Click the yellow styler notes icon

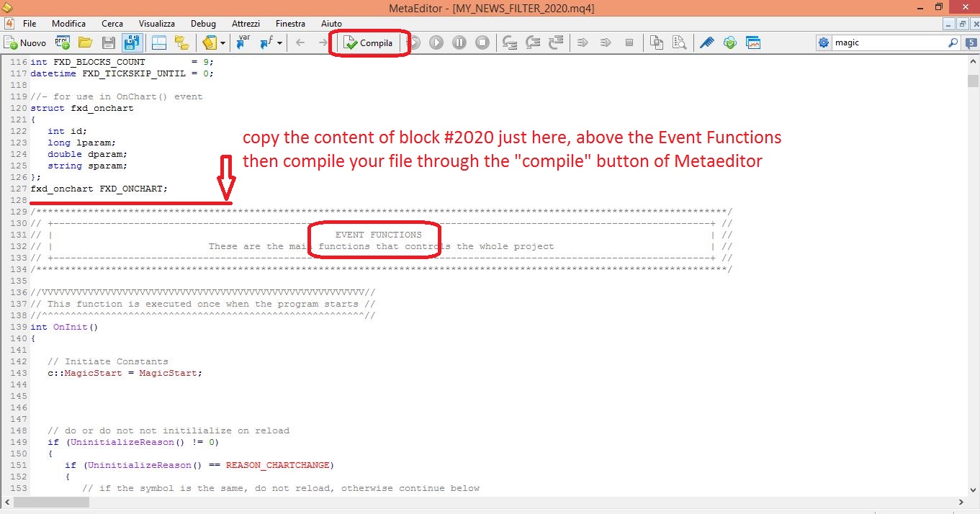tap(210, 43)
